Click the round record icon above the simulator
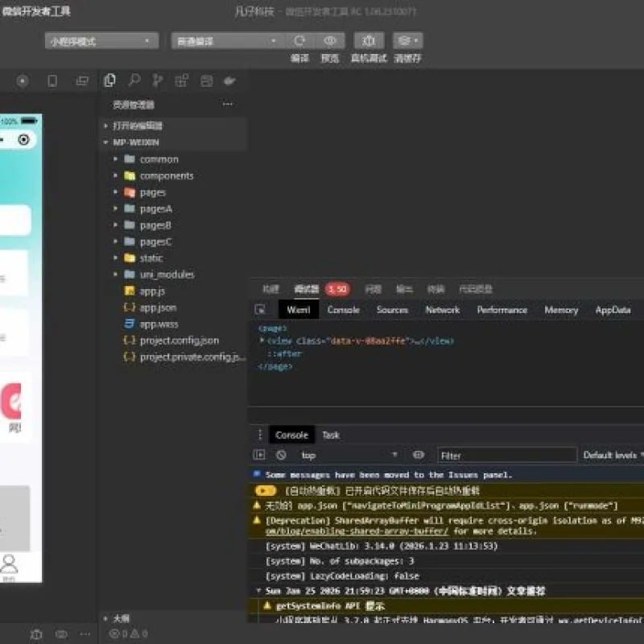Image resolution: width=644 pixels, height=644 pixels. pyautogui.click(x=23, y=81)
